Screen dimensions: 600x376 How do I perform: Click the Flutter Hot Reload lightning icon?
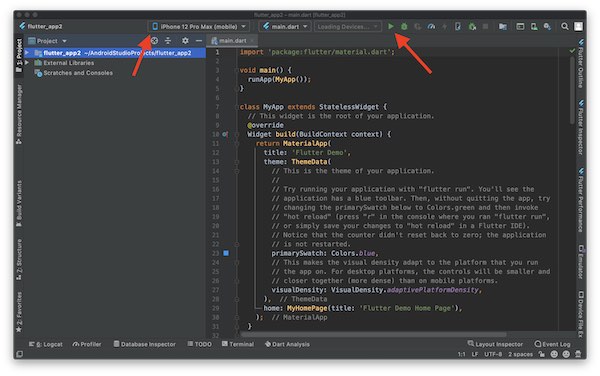pyautogui.click(x=444, y=26)
